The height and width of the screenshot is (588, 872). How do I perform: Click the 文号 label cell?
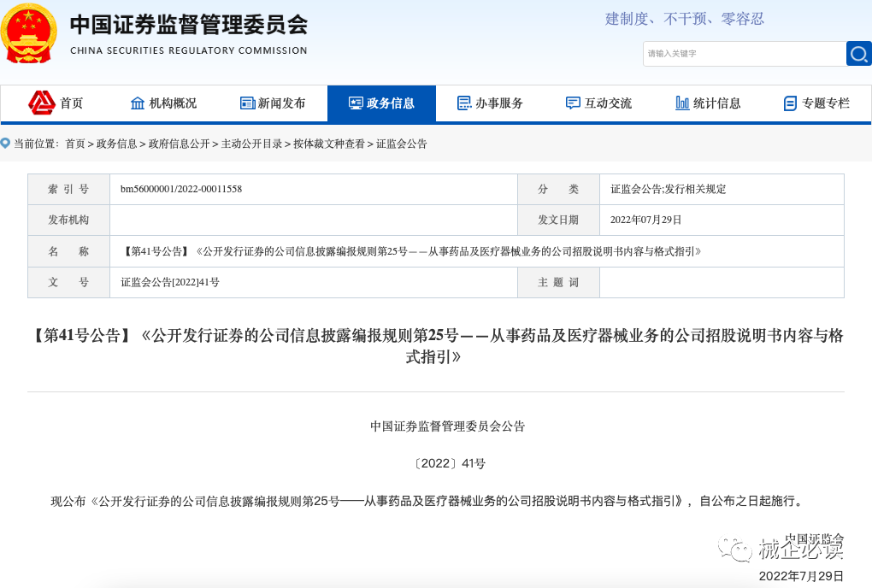coord(68,282)
